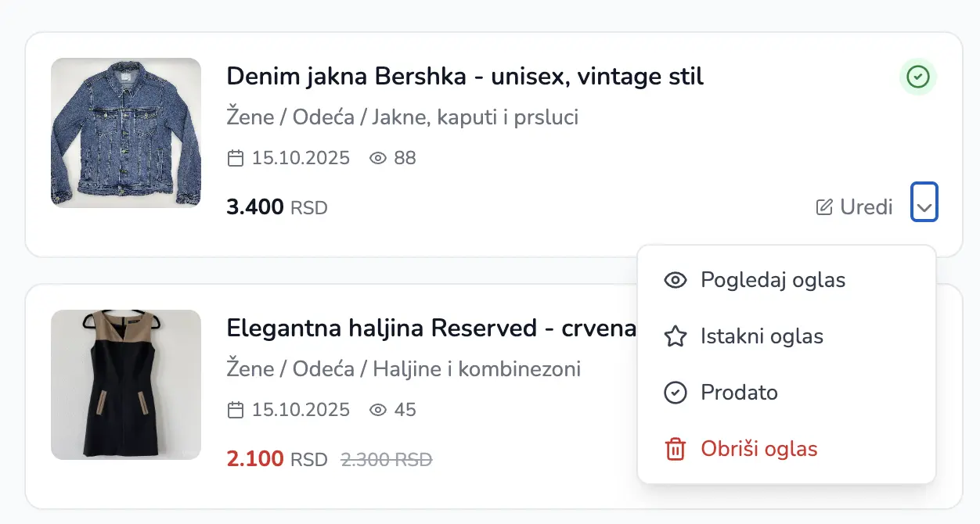The image size is (980, 524).
Task: Open the Elegantna haljina Reserved listing title
Action: pos(431,328)
